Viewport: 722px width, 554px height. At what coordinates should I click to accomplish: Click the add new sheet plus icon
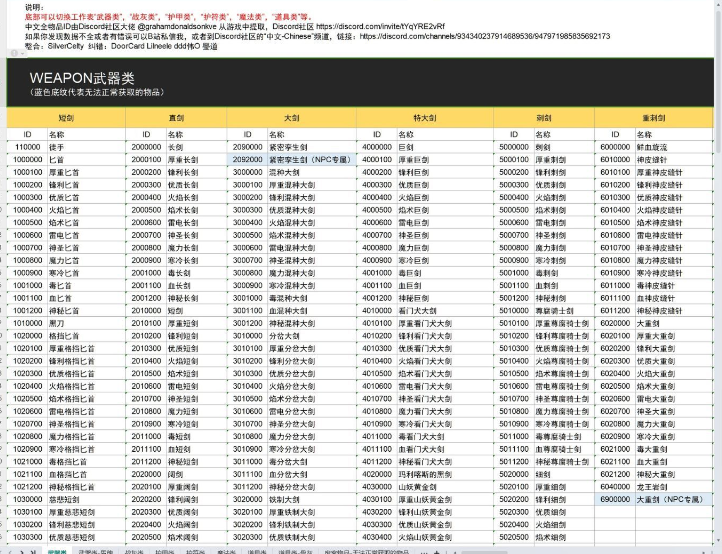pyautogui.click(x=434, y=550)
